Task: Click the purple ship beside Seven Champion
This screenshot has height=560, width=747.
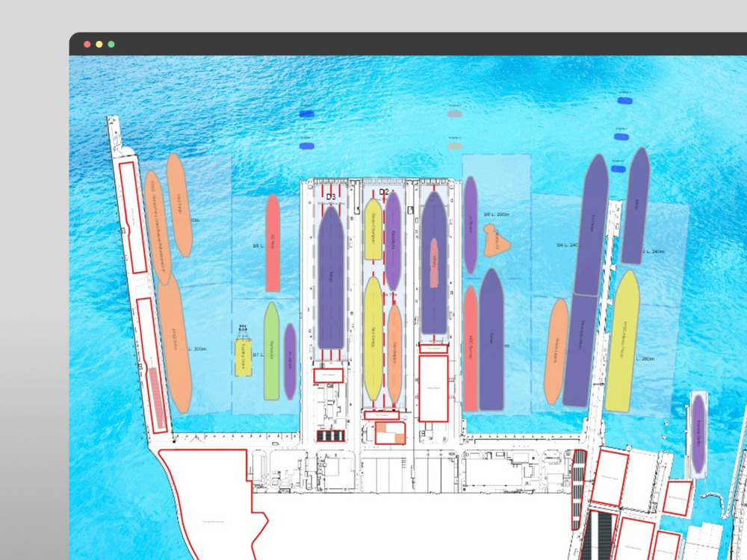Action: click(x=393, y=241)
